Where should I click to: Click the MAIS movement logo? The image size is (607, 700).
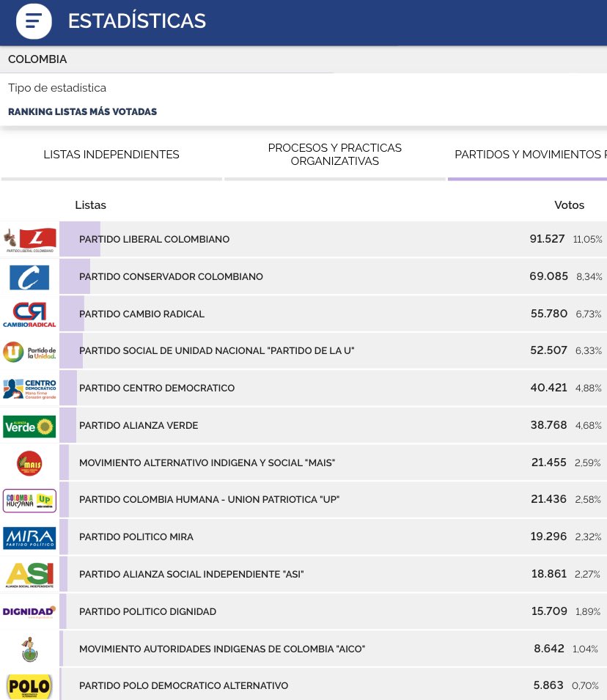click(29, 463)
